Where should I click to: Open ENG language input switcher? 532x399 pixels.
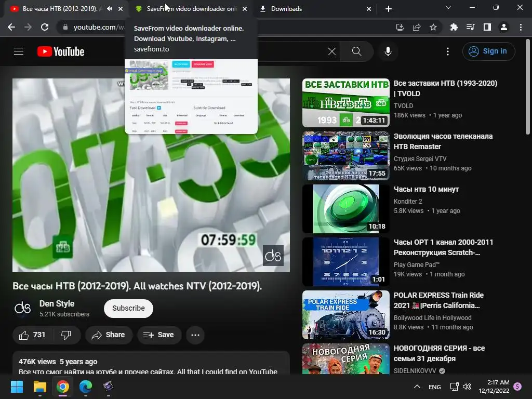point(435,387)
